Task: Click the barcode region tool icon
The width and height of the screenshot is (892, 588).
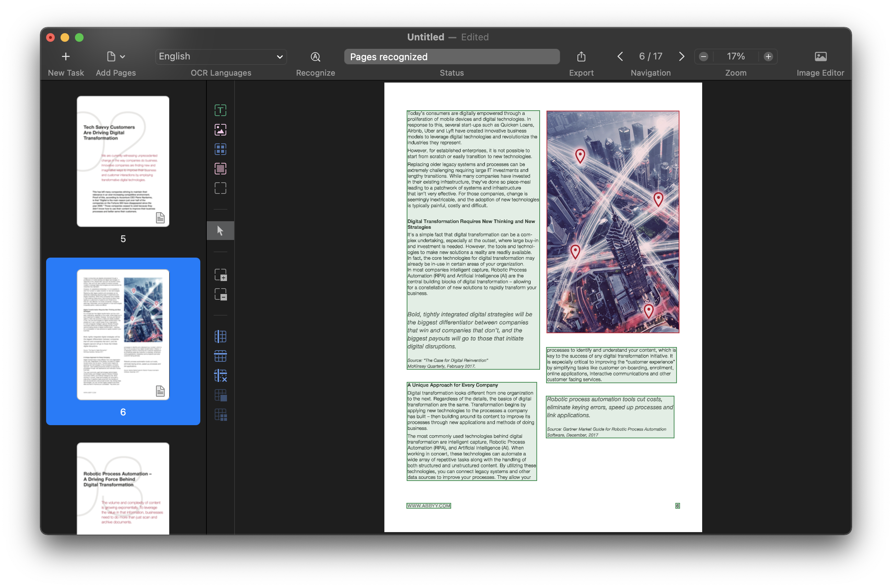Action: point(220,169)
